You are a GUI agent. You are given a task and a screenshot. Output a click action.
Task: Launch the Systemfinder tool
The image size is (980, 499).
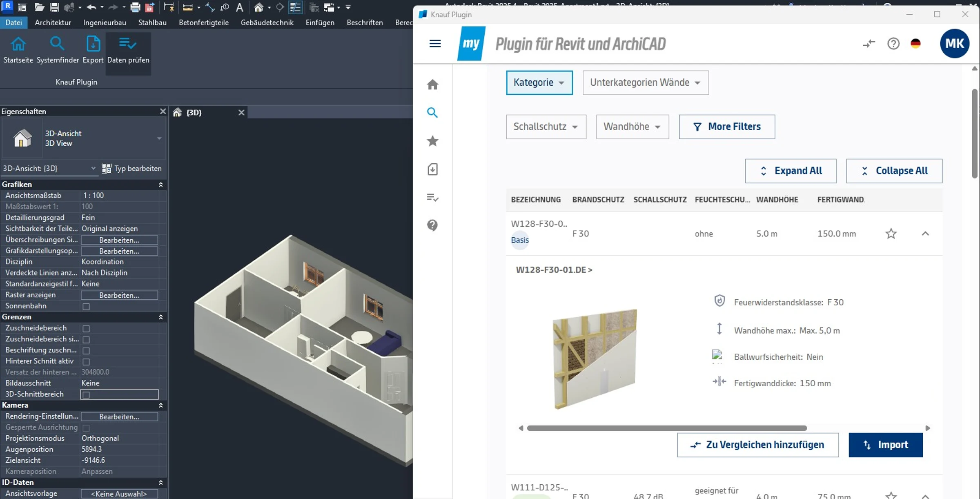pyautogui.click(x=58, y=50)
